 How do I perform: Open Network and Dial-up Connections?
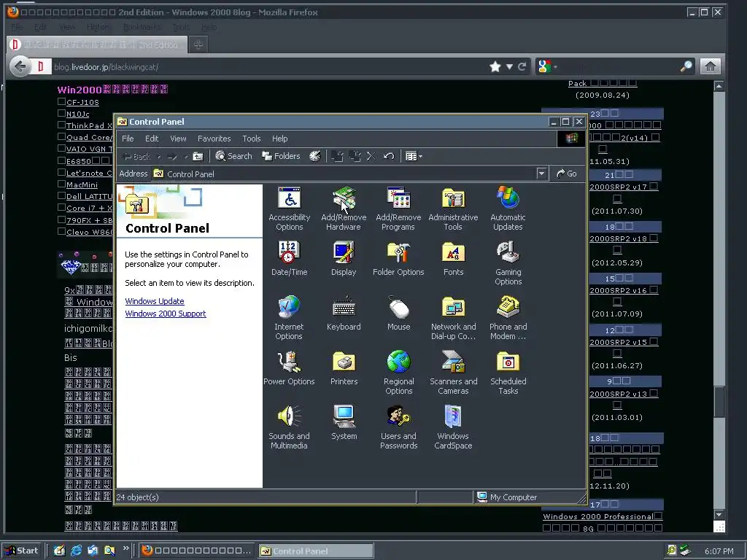click(453, 318)
